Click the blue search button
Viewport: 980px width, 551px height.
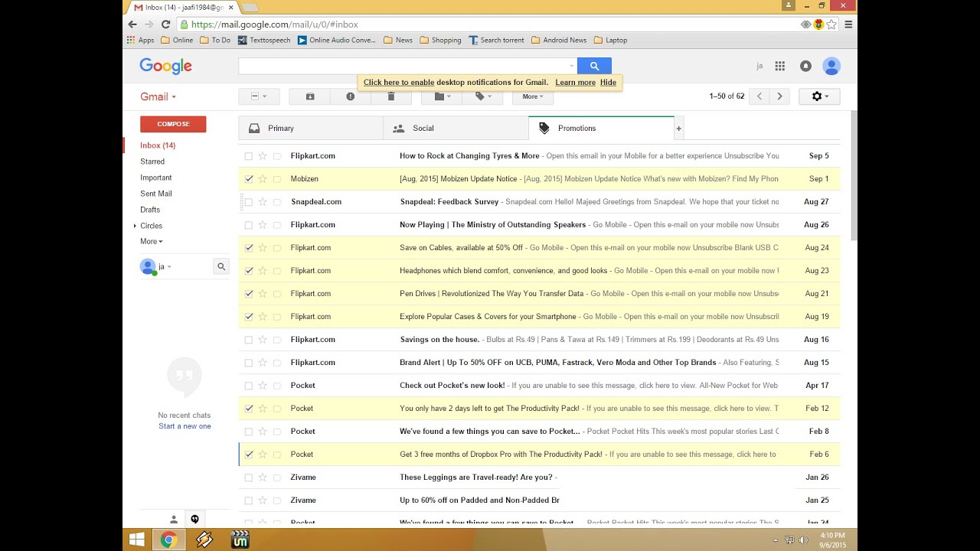[594, 67]
